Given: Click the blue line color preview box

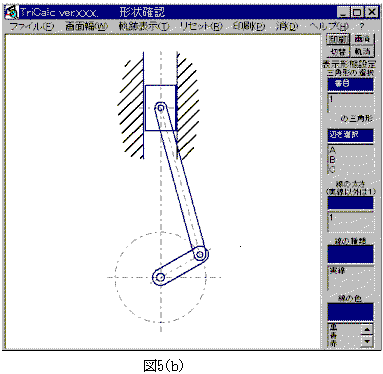Looking at the screenshot, I should click(350, 312).
